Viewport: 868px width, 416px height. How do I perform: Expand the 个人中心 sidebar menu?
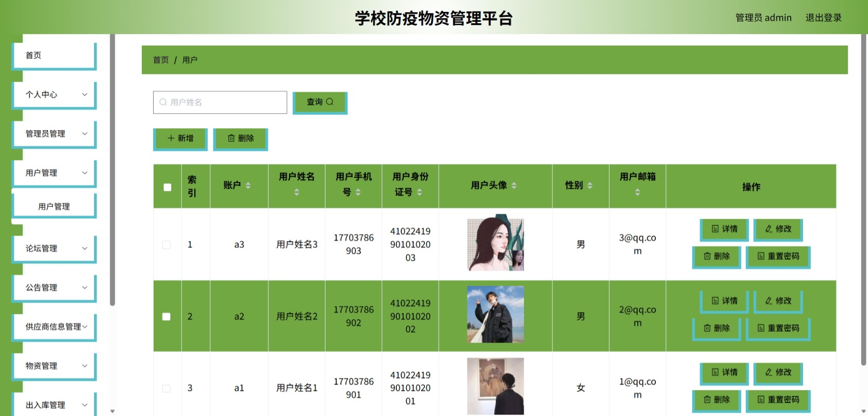pyautogui.click(x=54, y=95)
